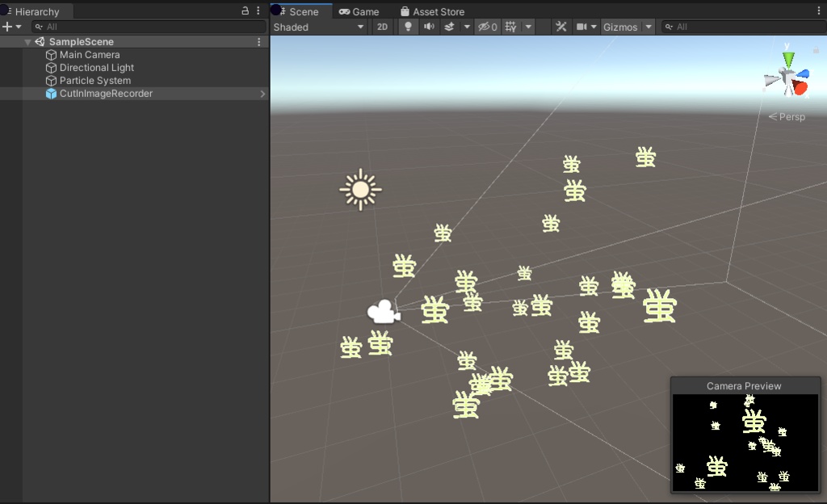
Task: Click the Particle System cube icon in Hierarchy
Action: tap(51, 80)
